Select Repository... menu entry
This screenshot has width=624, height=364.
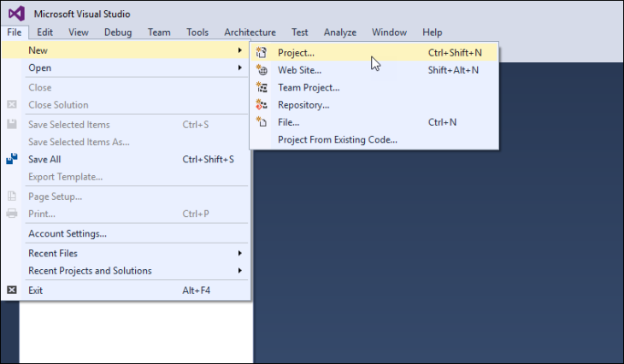pyautogui.click(x=374, y=105)
